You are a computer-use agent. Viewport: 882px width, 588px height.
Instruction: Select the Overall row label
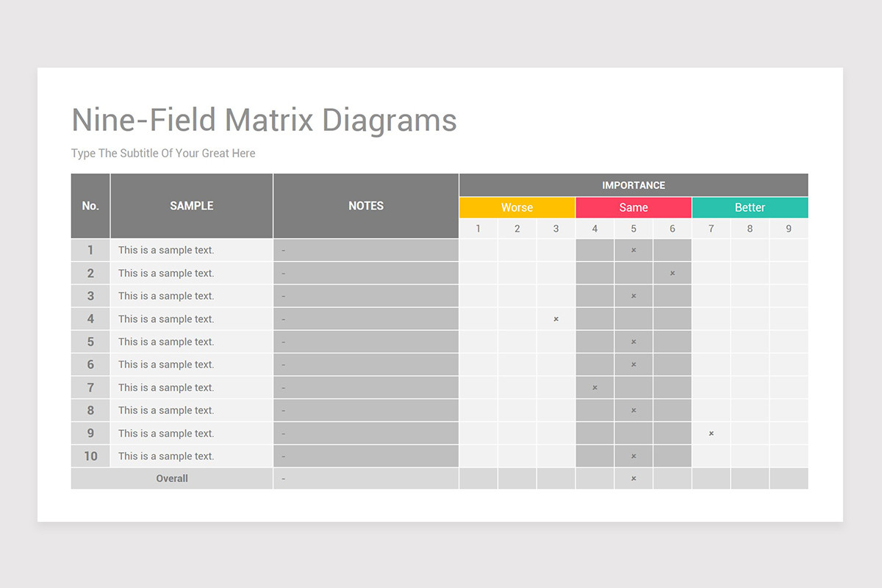[172, 478]
